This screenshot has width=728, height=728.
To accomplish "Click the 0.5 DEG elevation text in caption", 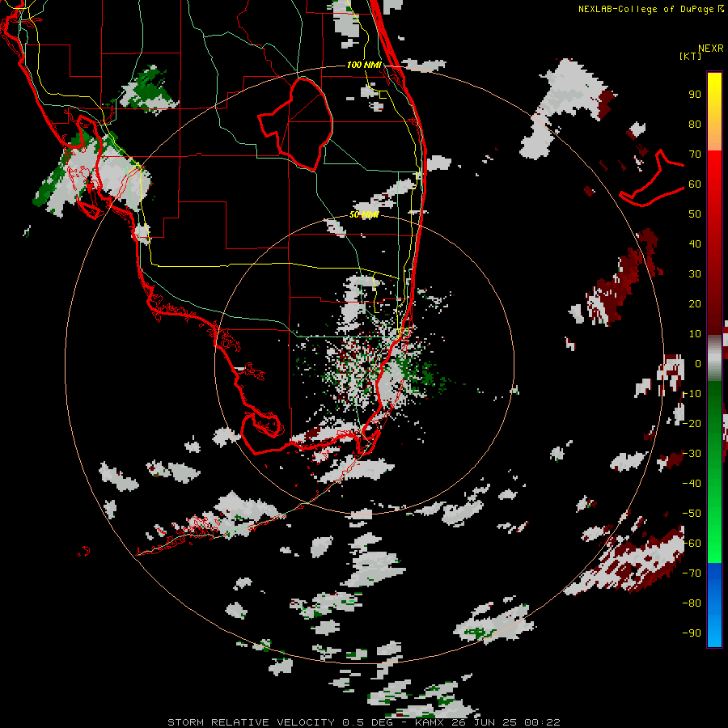I will click(x=366, y=722).
